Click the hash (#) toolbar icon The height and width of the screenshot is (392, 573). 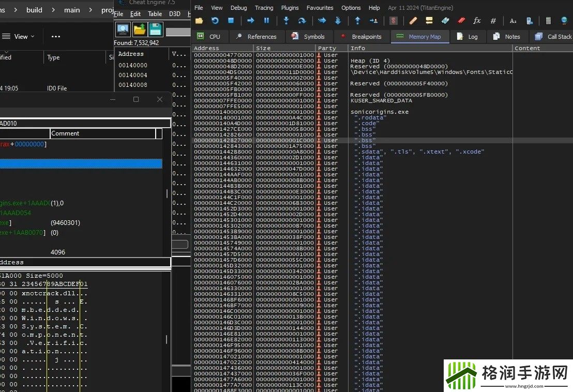point(493,21)
